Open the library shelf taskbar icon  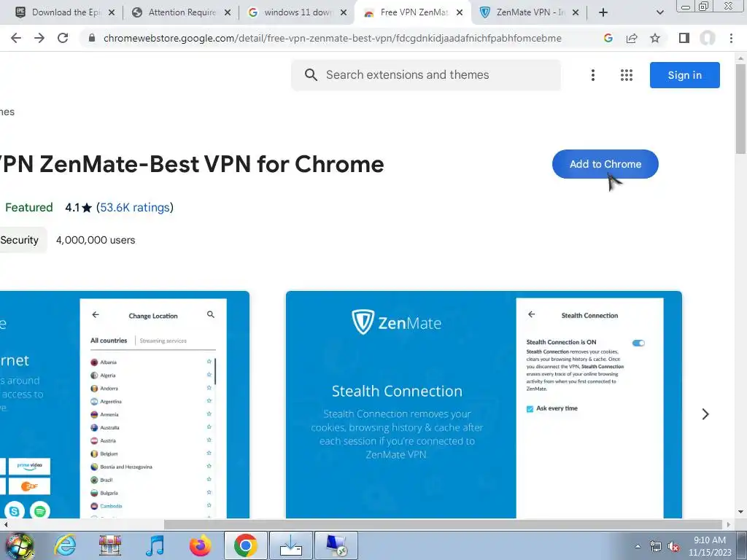(x=110, y=545)
